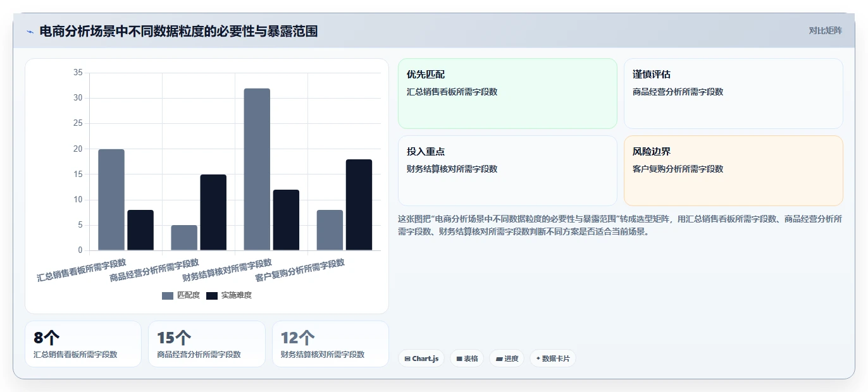Image resolution: width=868 pixels, height=392 pixels.
Task: Click the 对比矩阵 label in header
Action: click(825, 30)
